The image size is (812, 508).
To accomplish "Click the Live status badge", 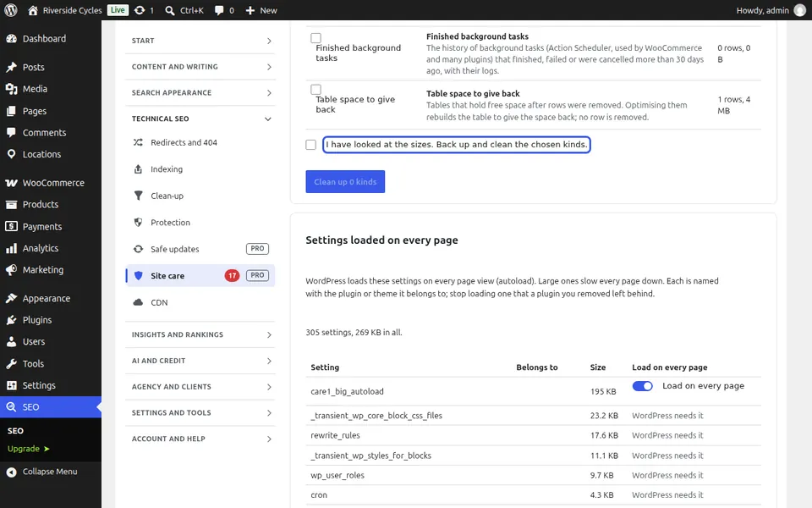I will 118,10.
